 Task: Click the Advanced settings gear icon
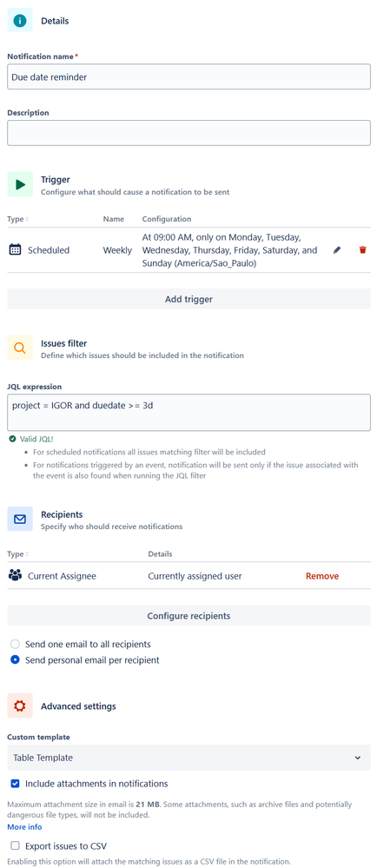(x=20, y=706)
